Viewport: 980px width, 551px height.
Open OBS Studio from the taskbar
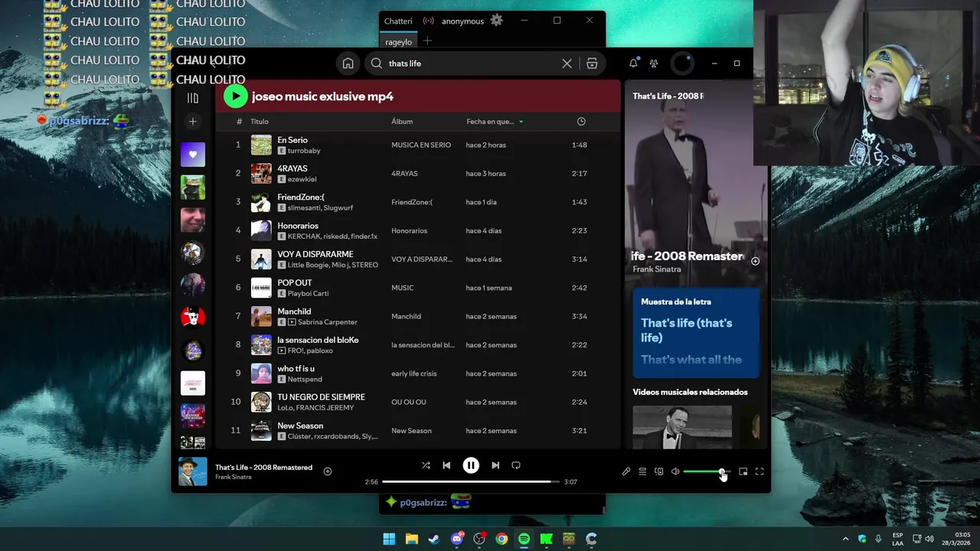(x=479, y=539)
